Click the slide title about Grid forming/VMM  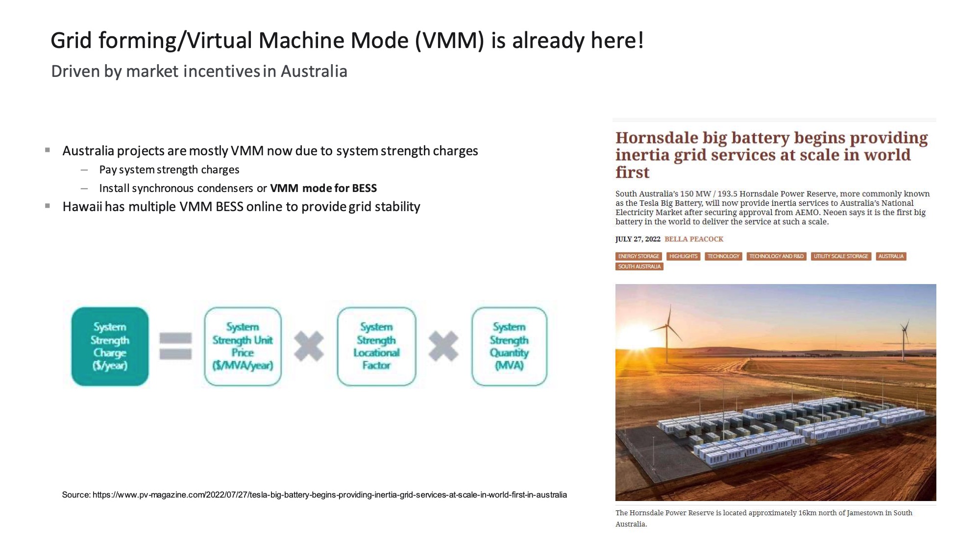347,41
